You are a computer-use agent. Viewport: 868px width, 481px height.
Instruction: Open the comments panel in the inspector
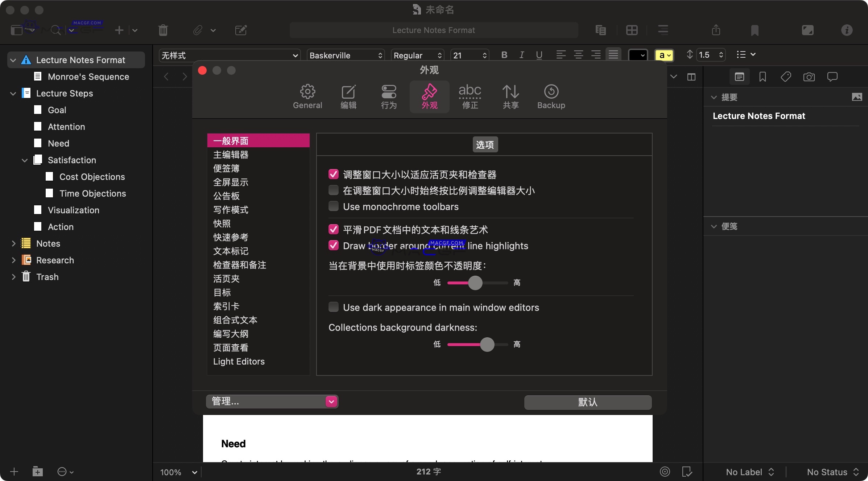point(832,77)
